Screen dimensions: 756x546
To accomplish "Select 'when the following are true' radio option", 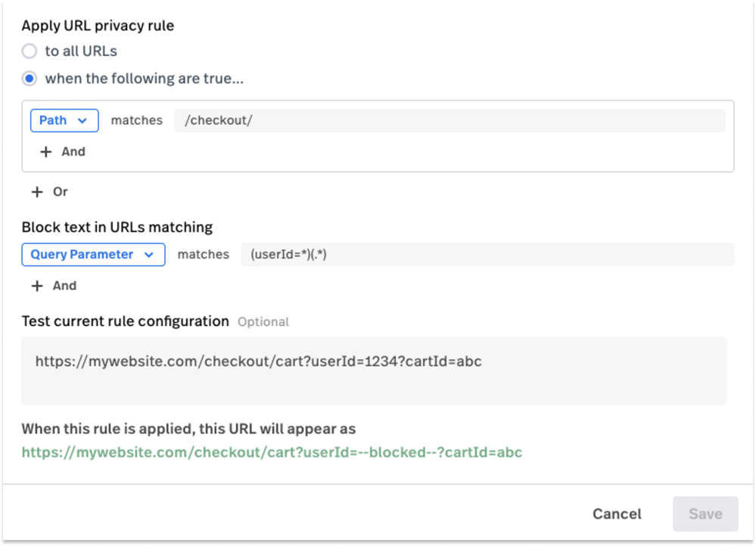I will click(30, 79).
